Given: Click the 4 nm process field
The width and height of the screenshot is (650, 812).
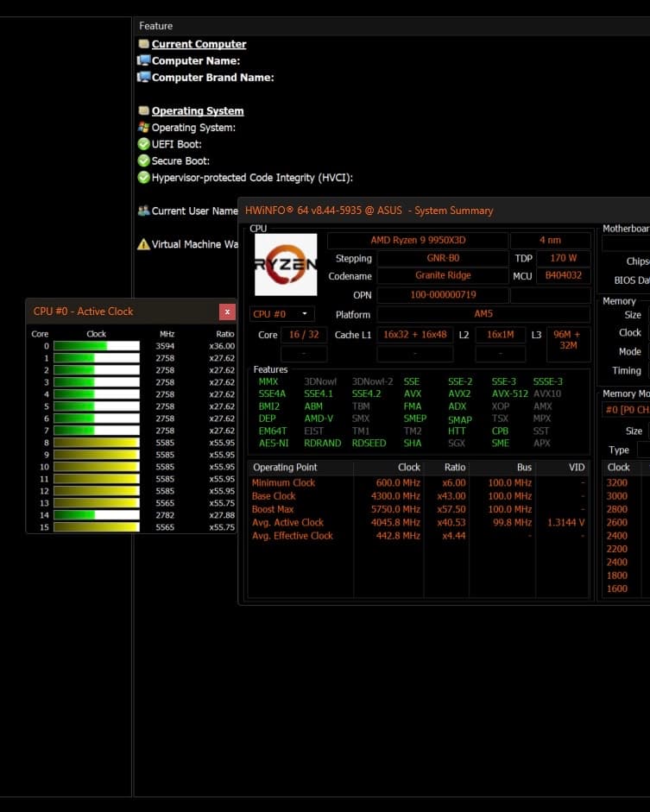Looking at the screenshot, I should point(550,240).
